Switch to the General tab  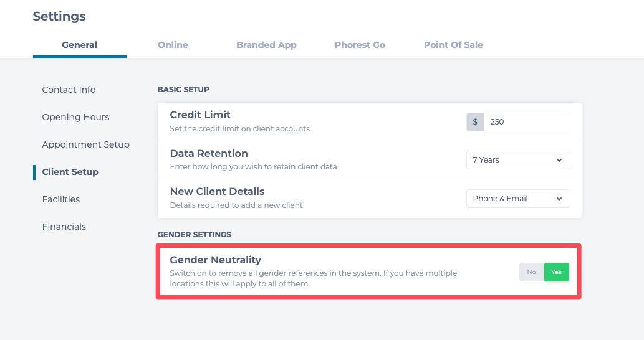coord(79,45)
